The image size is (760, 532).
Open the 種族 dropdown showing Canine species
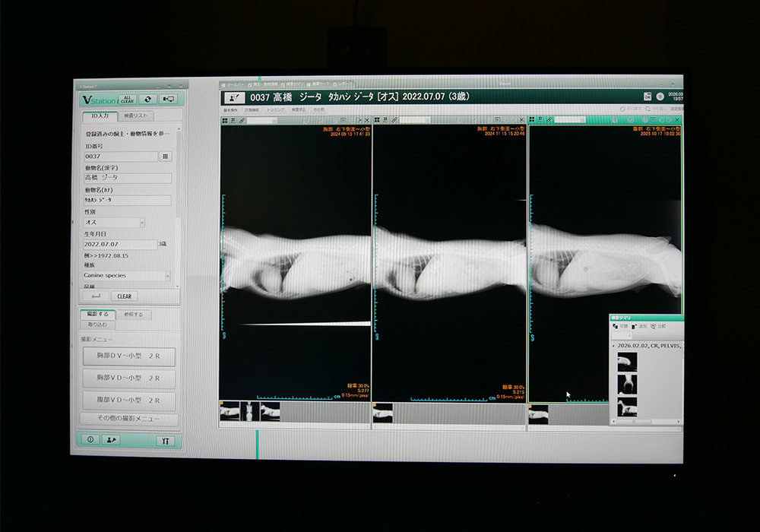127,276
